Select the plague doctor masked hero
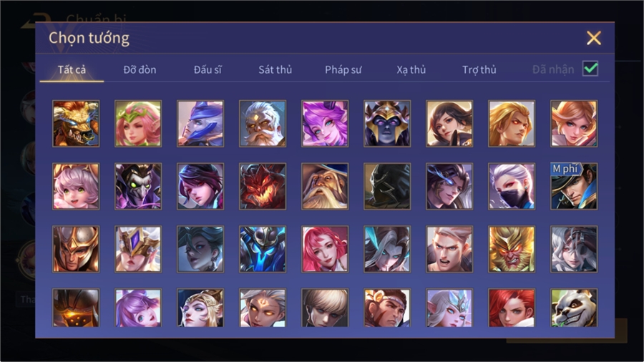 [x=138, y=186]
